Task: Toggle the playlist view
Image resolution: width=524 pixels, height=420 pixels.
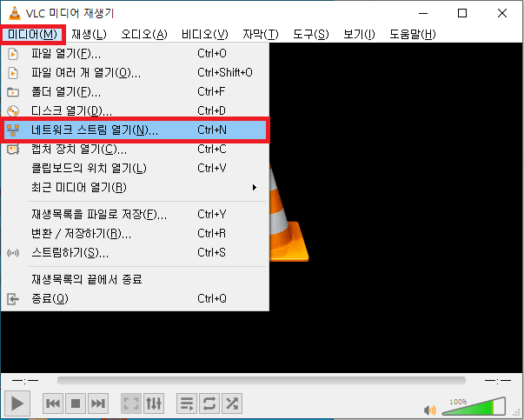Action: coord(187,403)
